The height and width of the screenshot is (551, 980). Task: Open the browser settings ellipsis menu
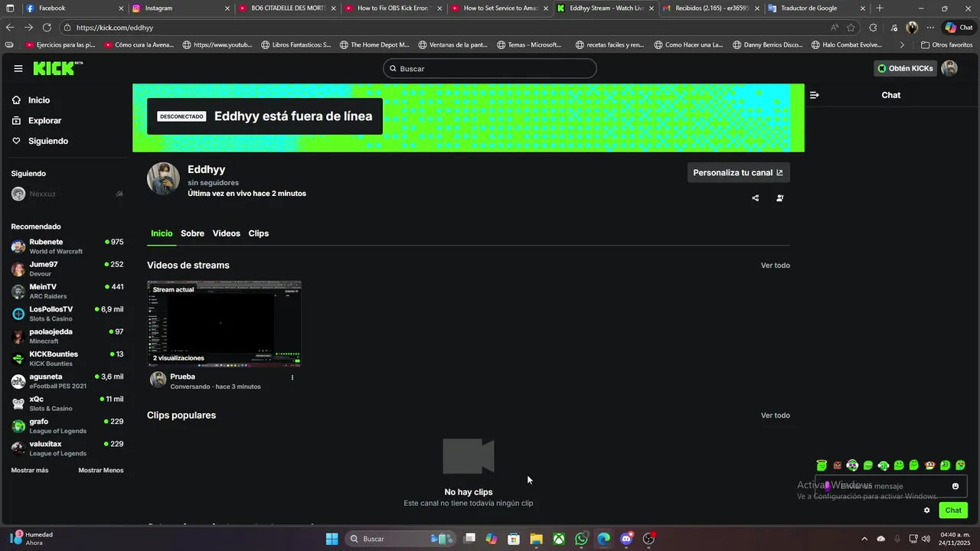930,28
